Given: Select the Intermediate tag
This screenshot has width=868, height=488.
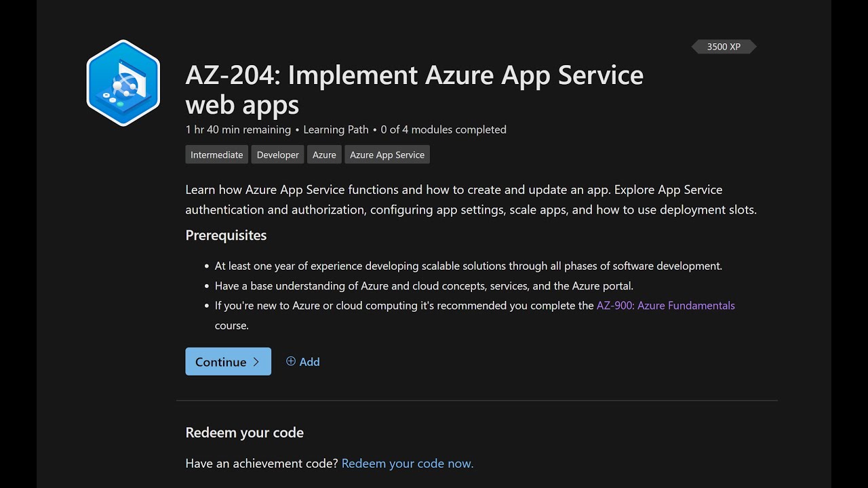Looking at the screenshot, I should (216, 155).
